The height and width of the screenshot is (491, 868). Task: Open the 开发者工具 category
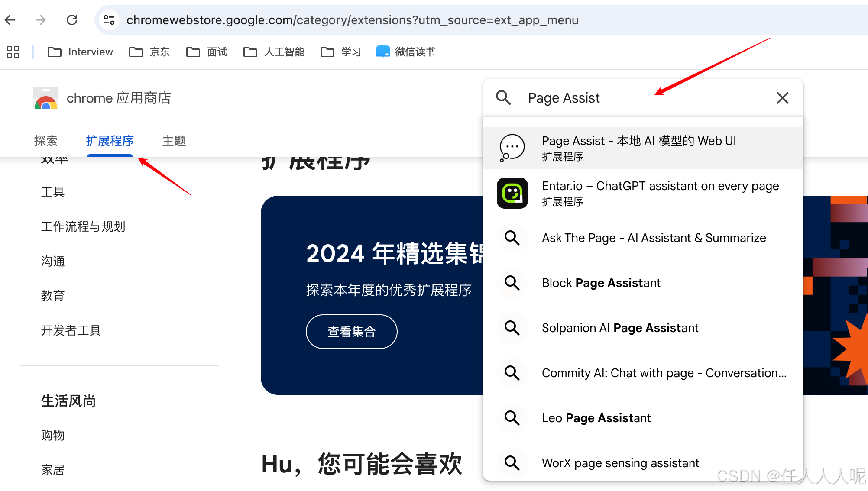[71, 330]
